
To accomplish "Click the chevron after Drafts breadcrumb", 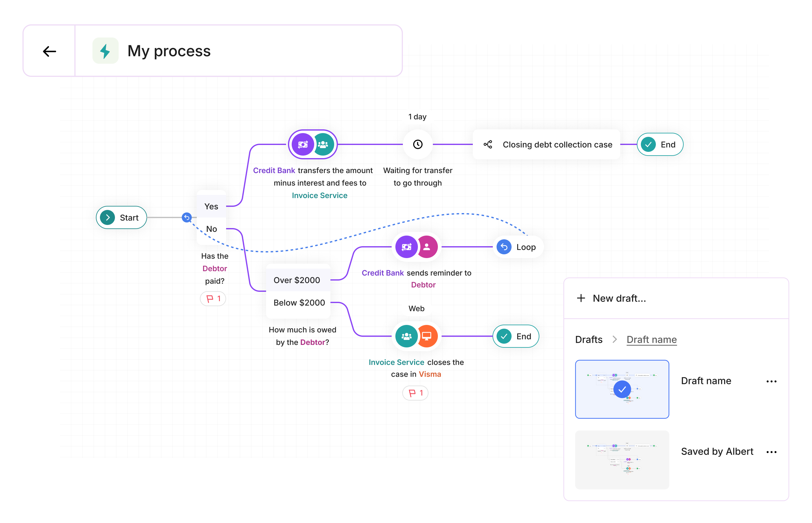I will click(x=614, y=339).
